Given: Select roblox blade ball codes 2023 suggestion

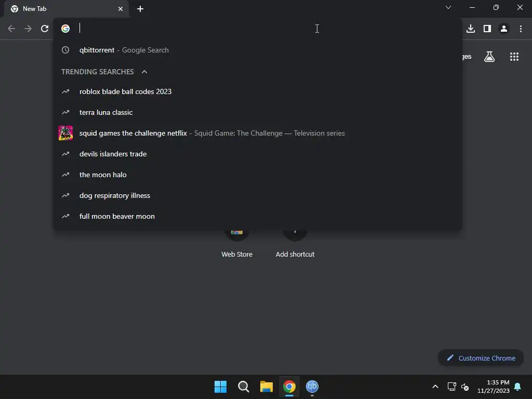Looking at the screenshot, I should [258, 91].
